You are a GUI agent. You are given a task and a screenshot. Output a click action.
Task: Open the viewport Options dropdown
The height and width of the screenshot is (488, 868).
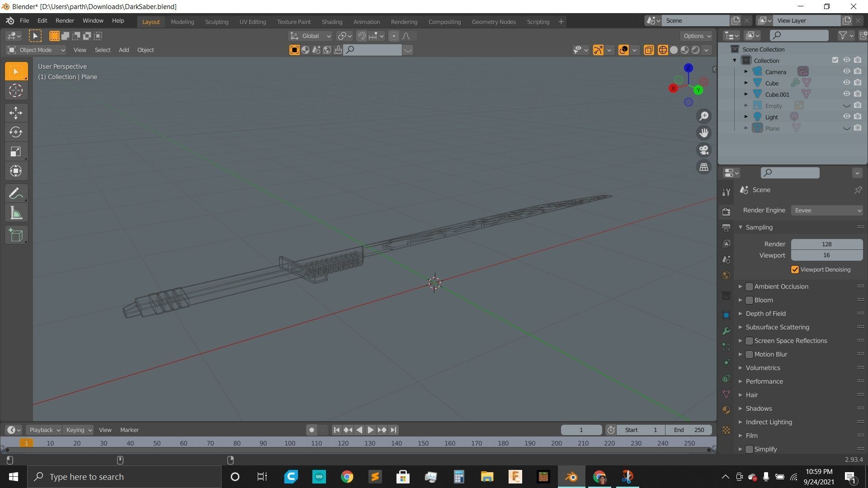point(696,36)
